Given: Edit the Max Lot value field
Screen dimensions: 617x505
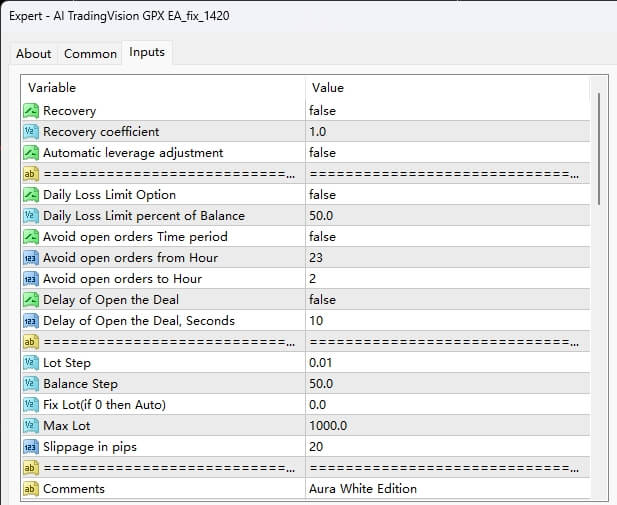Looking at the screenshot, I should click(328, 426).
